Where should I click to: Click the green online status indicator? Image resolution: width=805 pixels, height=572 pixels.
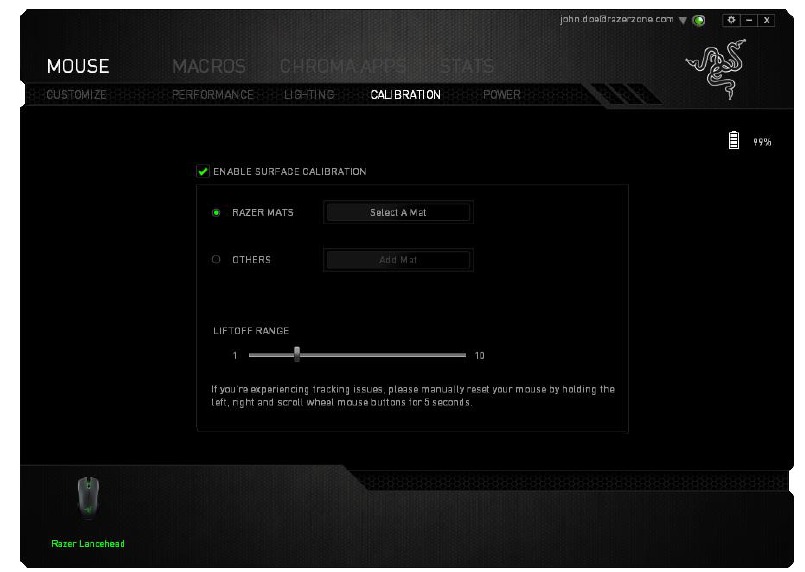point(699,21)
